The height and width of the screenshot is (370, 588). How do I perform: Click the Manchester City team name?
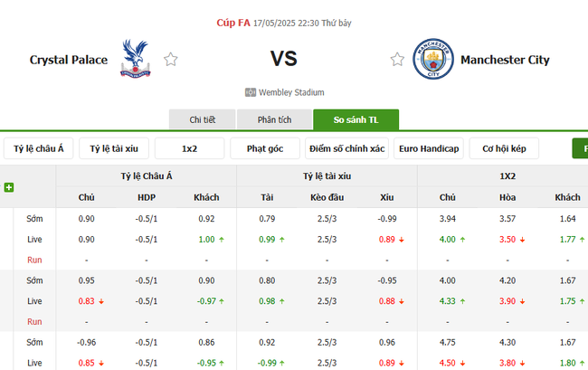505,60
